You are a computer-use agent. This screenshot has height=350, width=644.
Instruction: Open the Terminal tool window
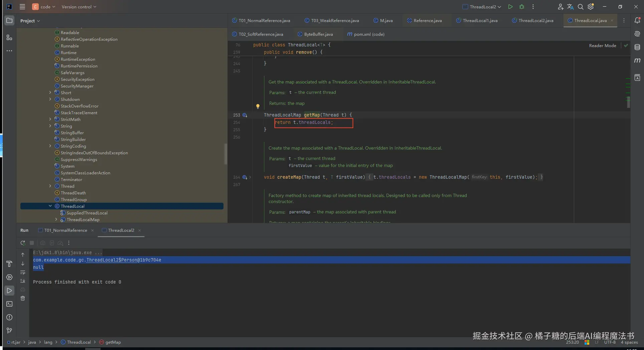click(9, 304)
